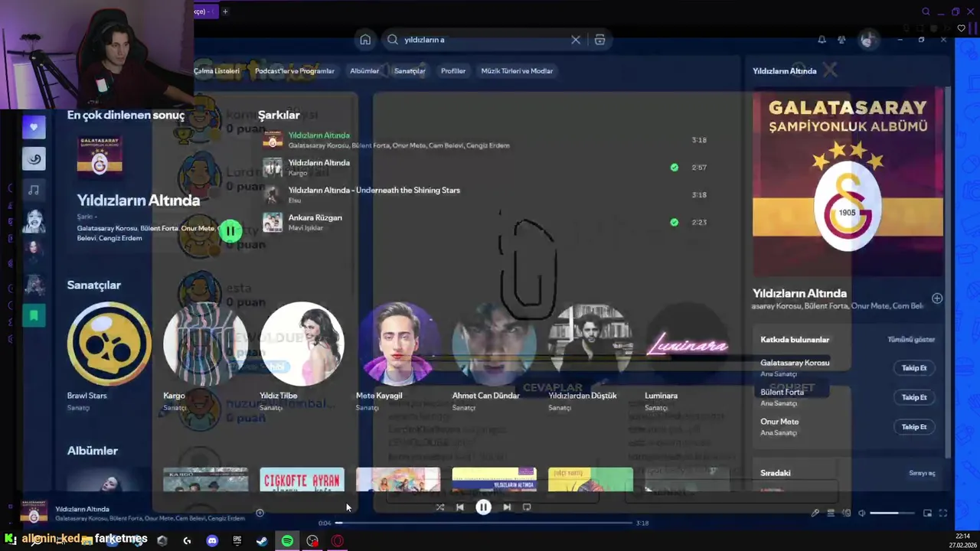This screenshot has width=980, height=551.
Task: Toggle saved checkmark on Ankara Rüzgarı row
Action: pyautogui.click(x=674, y=222)
